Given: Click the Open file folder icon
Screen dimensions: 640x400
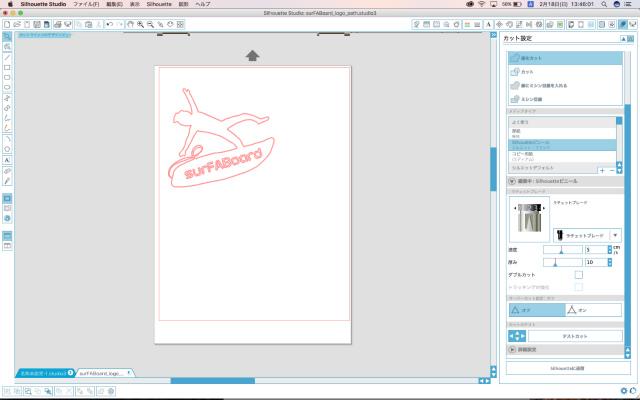Looking at the screenshot, I should [17, 24].
